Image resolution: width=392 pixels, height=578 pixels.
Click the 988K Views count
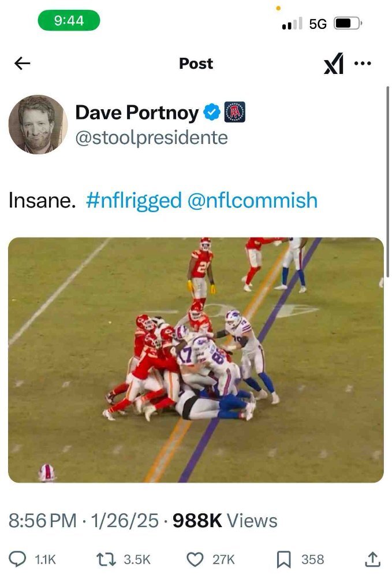[x=225, y=521]
